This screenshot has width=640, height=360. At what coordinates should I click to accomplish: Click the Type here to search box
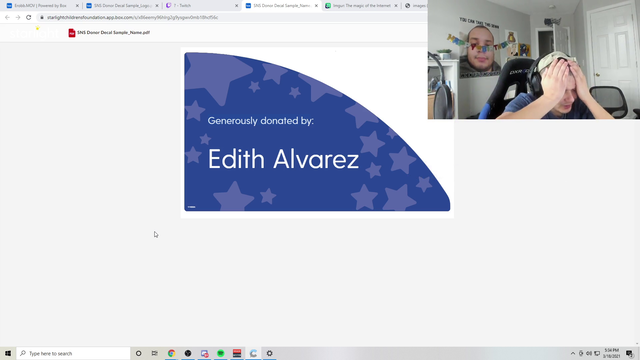tap(73, 353)
